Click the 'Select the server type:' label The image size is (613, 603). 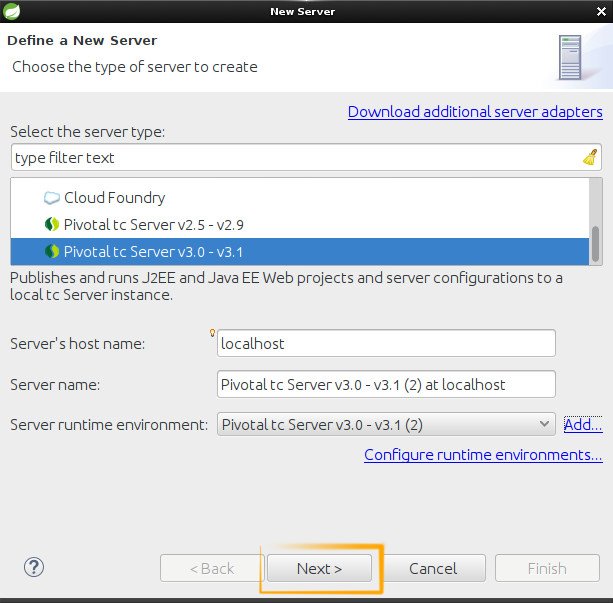click(88, 132)
